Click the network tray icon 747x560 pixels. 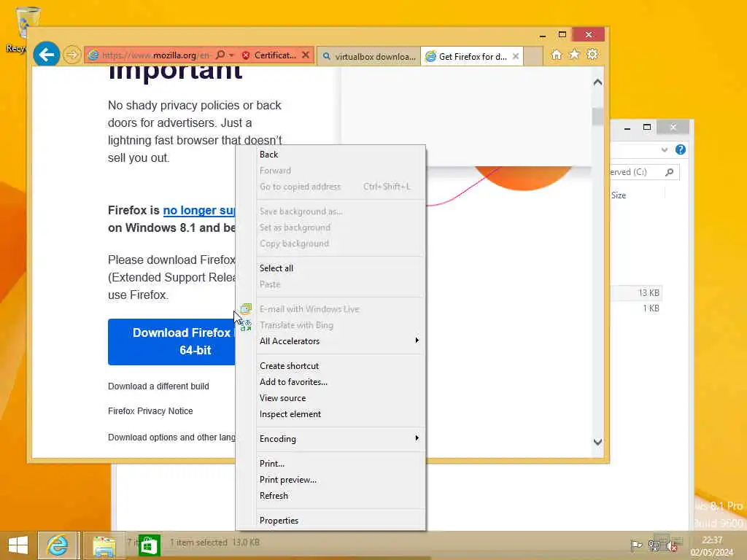coord(654,545)
